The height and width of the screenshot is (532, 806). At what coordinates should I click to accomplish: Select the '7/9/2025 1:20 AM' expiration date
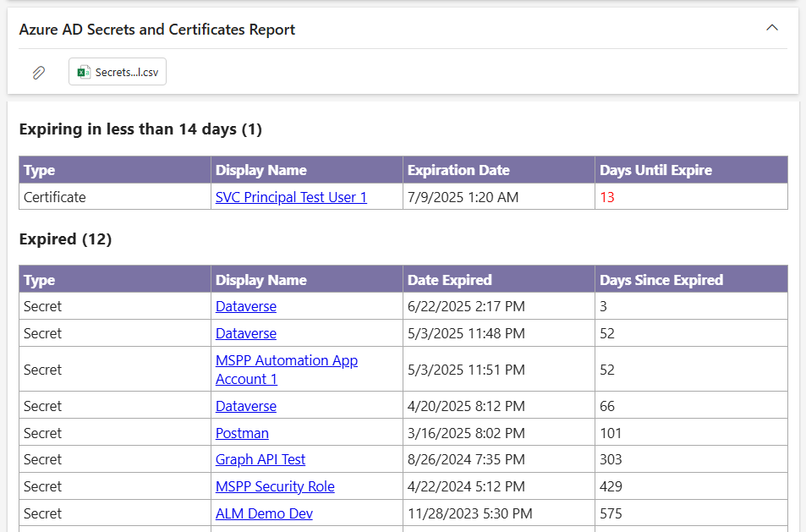(x=463, y=197)
